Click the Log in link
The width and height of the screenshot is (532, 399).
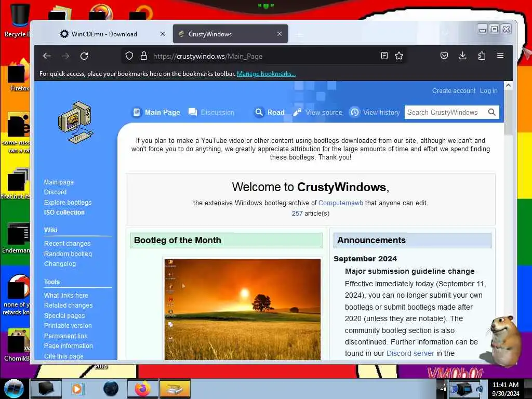click(488, 90)
